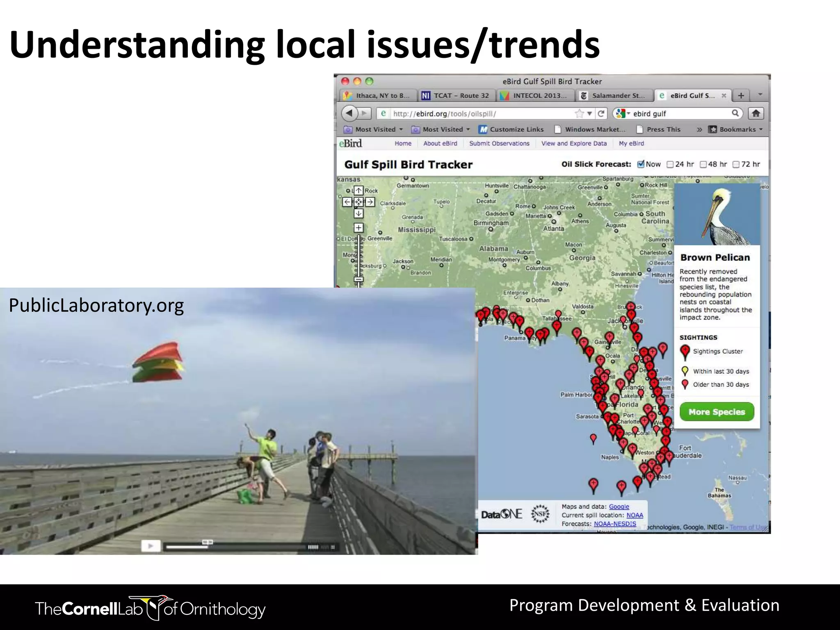Screen dimensions: 840x630
Task: Select the Google search engine icon
Action: (621, 114)
